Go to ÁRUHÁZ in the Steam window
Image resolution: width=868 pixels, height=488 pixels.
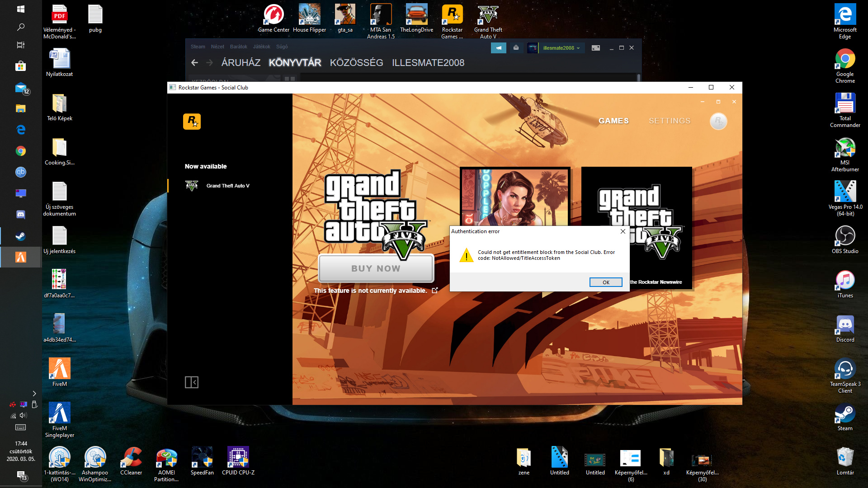tap(241, 63)
